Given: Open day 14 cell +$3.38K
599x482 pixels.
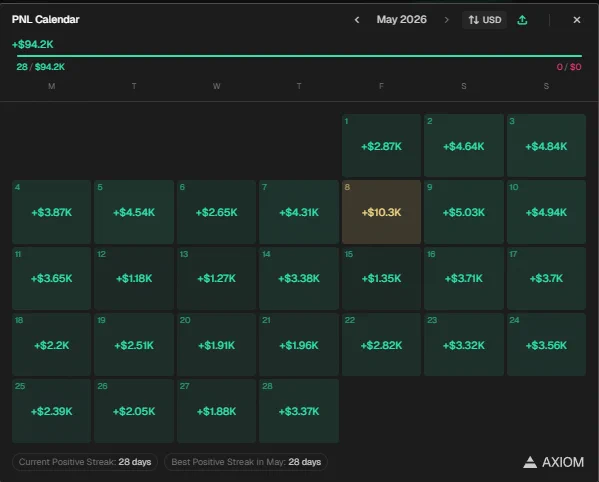Looking at the screenshot, I should (299, 278).
